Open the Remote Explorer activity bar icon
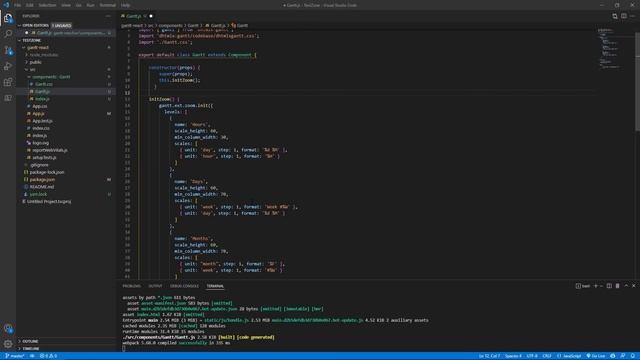The image size is (640, 360). [8, 98]
